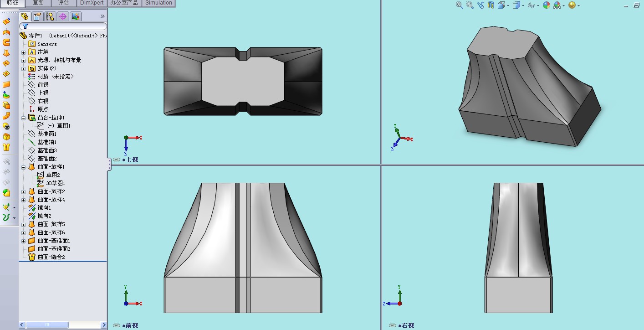Open Display Style dropdown arrow
This screenshot has width=644, height=330.
click(523, 5)
